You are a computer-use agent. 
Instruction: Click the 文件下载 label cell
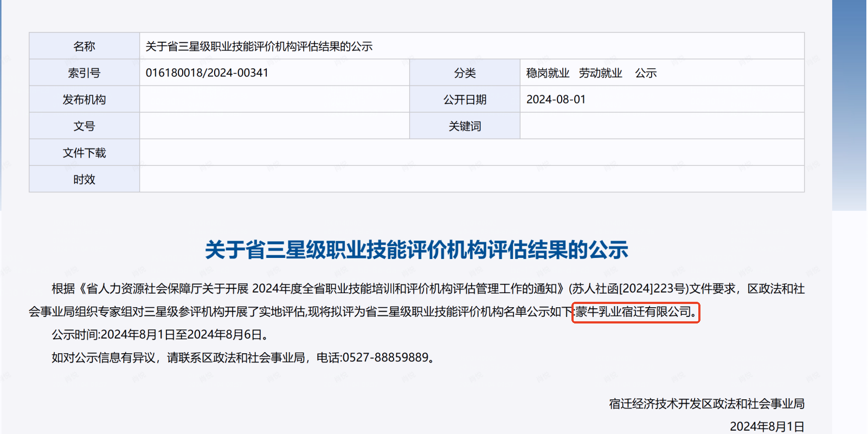(85, 152)
